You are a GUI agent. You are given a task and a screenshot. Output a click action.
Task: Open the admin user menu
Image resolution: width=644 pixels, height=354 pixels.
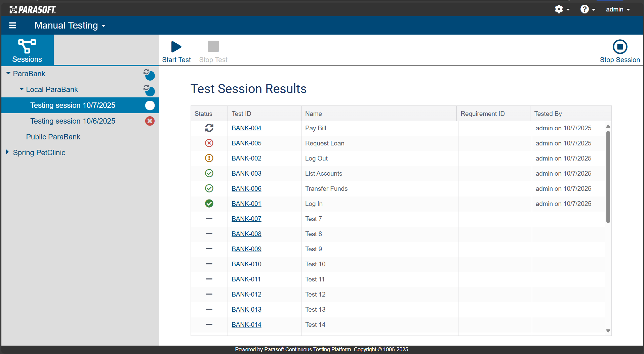[x=618, y=9]
